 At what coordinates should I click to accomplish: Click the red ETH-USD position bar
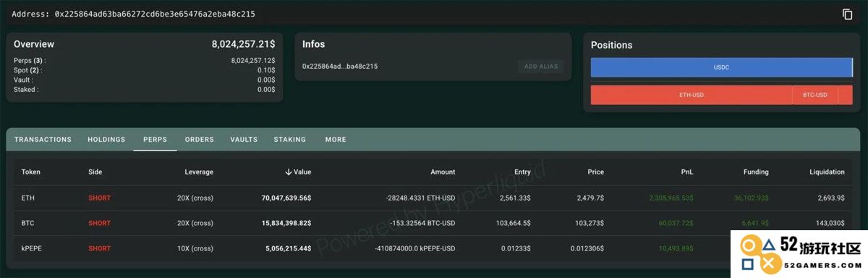(x=692, y=95)
